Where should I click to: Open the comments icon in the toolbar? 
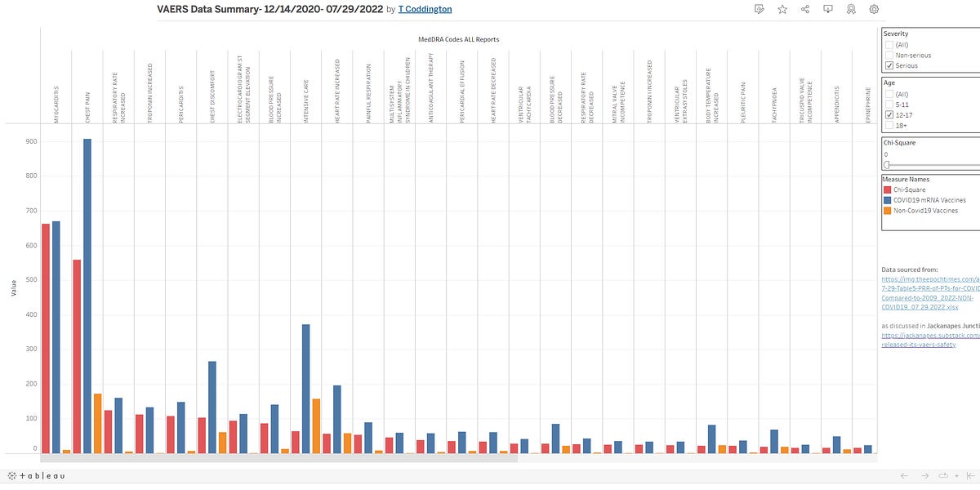coord(826,8)
